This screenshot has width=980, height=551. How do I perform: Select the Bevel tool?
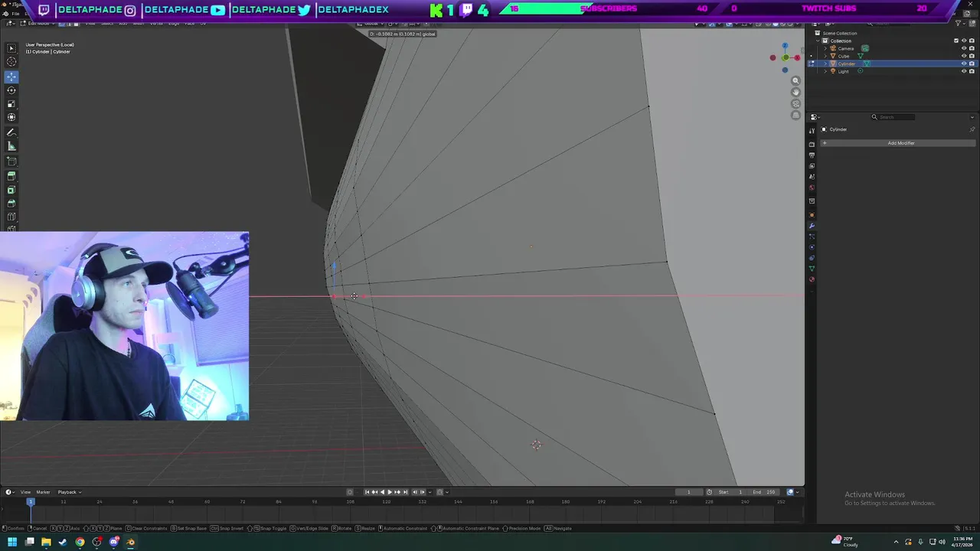coord(11,204)
